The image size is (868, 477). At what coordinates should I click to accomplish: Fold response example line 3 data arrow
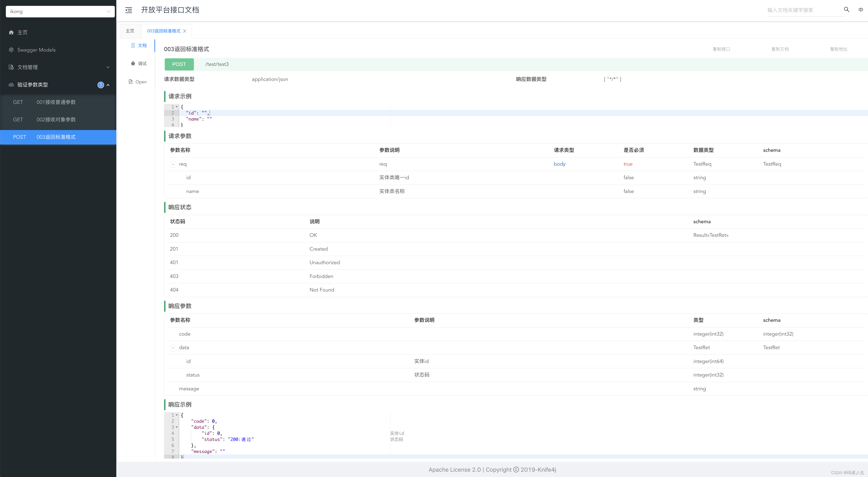coord(177,427)
